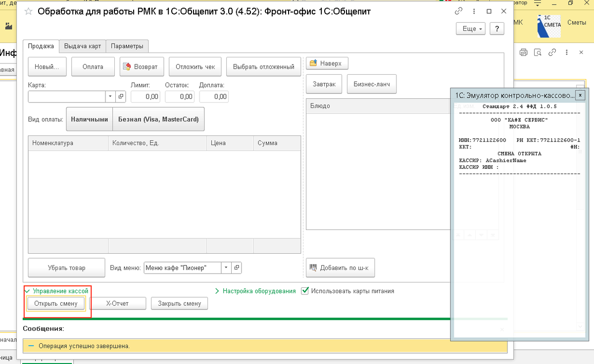Screen dimensions: 594x364
Task: Click the Цена column header
Action: (230, 143)
